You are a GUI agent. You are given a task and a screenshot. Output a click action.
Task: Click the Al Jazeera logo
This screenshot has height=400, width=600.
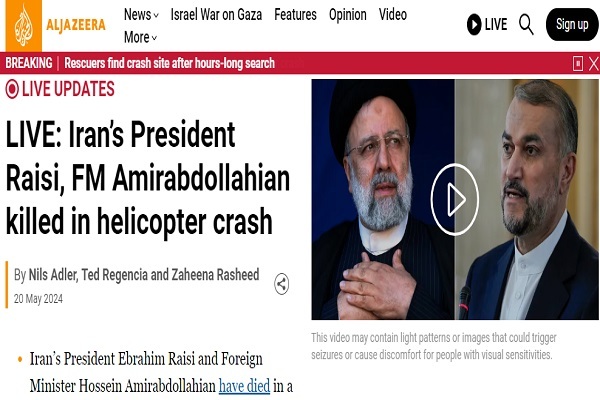pyautogui.click(x=55, y=26)
